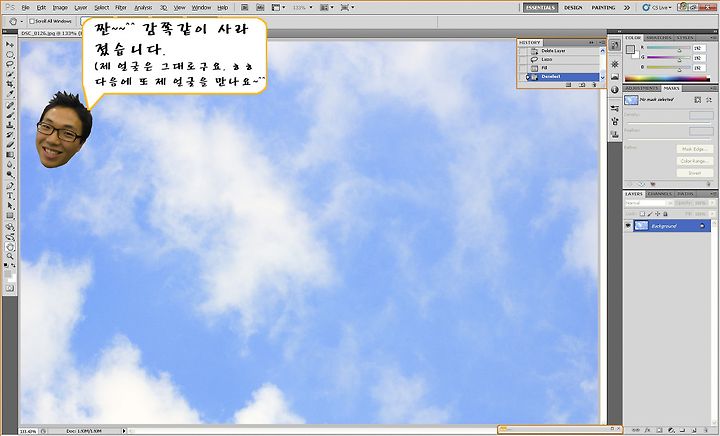Open Hand tool preset picker arrow
720x436 pixels.
point(22,21)
